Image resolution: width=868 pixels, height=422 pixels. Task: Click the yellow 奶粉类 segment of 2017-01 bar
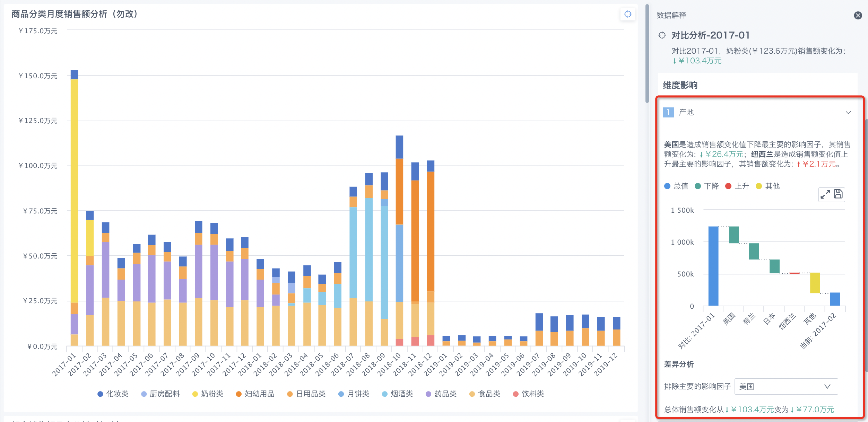click(x=74, y=191)
